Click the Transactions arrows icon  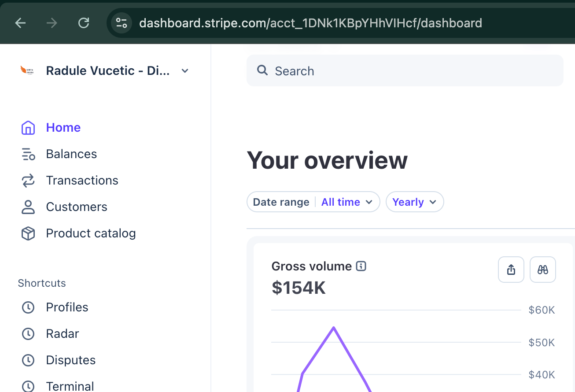click(28, 181)
